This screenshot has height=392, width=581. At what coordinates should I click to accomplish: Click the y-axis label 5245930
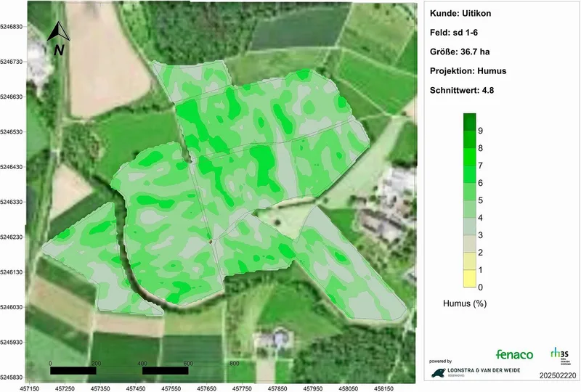(11, 343)
